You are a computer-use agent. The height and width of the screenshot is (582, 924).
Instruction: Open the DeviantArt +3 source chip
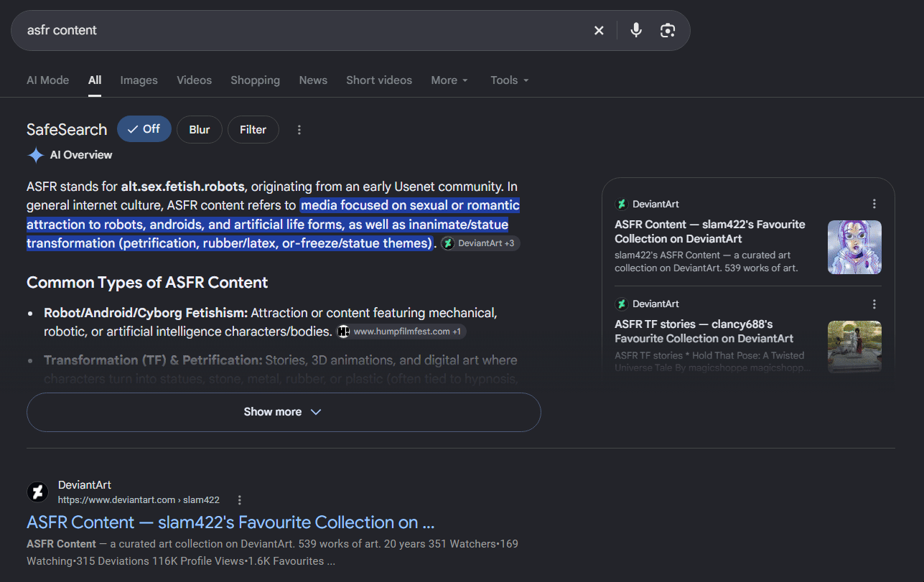[x=480, y=243]
